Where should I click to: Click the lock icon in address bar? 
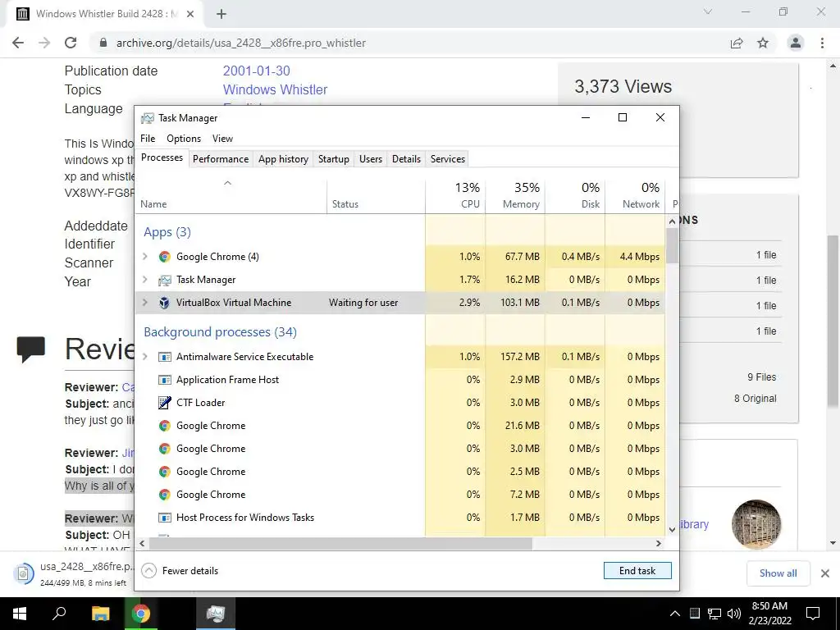(x=103, y=43)
